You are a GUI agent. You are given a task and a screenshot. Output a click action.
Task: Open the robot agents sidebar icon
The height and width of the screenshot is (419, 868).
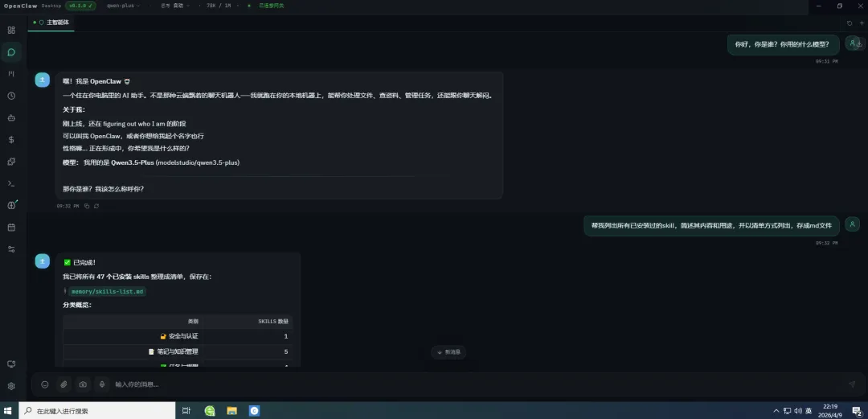pyautogui.click(x=11, y=117)
